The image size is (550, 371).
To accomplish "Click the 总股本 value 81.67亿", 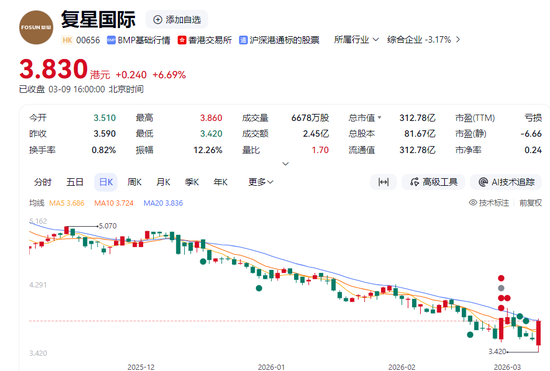I will click(x=420, y=134).
